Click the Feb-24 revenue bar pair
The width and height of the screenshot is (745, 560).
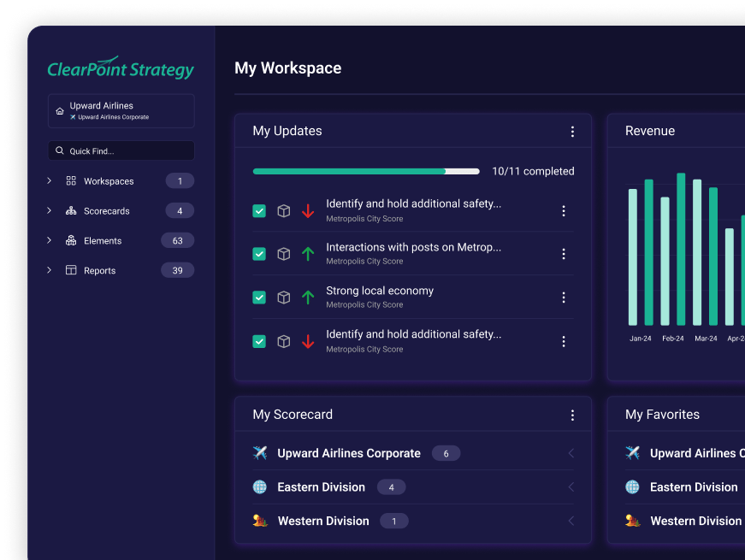click(673, 250)
